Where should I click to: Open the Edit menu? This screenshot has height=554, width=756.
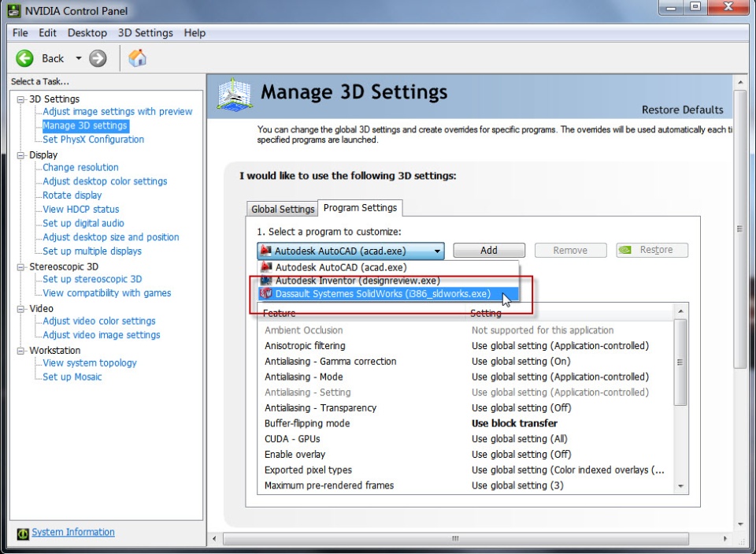pyautogui.click(x=47, y=33)
